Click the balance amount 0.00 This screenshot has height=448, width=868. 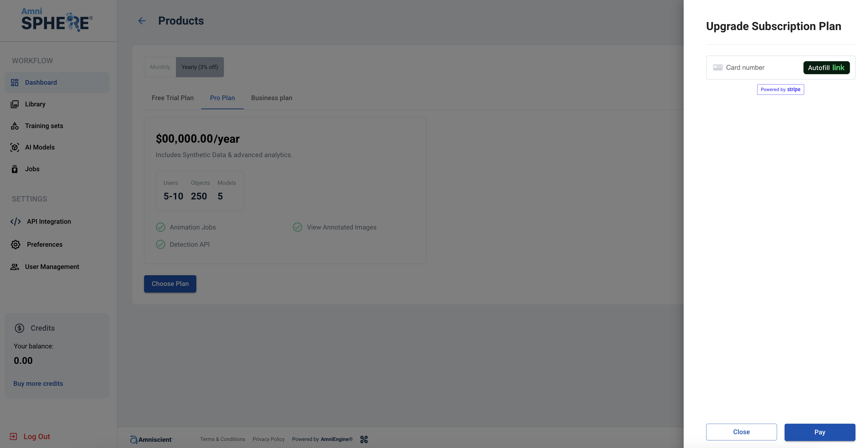tap(23, 361)
